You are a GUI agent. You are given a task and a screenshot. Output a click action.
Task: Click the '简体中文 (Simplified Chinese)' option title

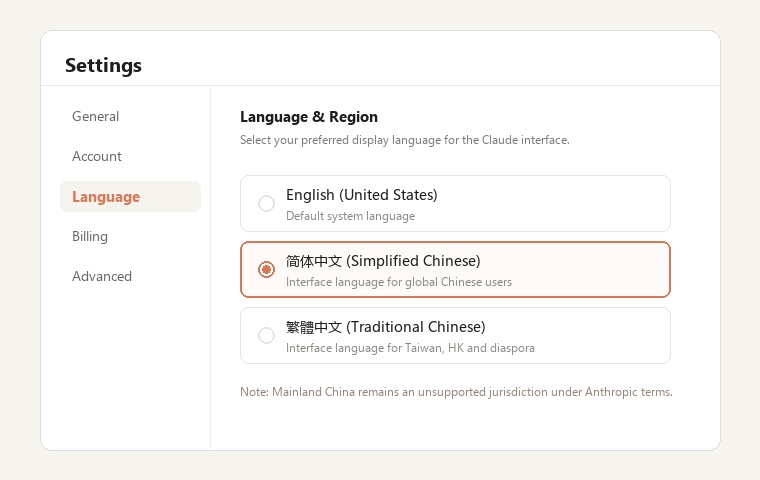click(383, 261)
